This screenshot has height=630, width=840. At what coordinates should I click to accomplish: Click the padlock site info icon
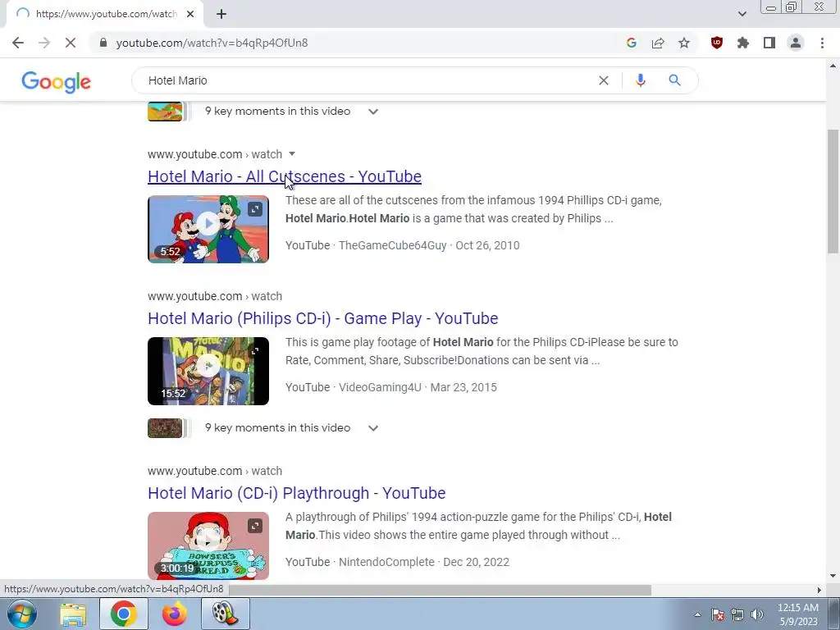(103, 43)
